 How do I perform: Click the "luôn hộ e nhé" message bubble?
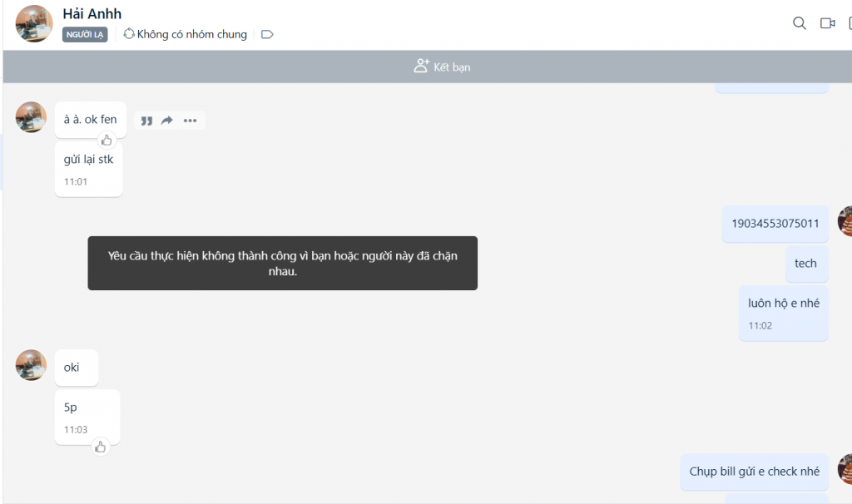(x=783, y=304)
